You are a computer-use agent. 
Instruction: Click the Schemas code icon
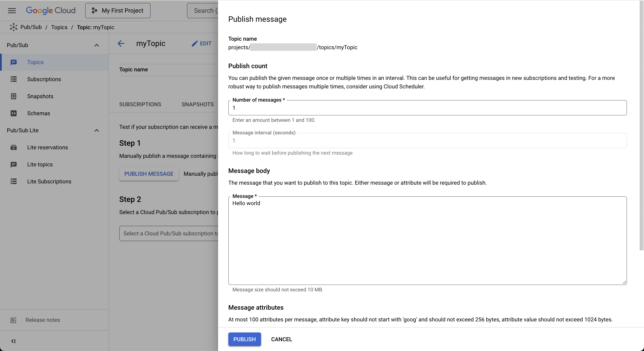(13, 113)
